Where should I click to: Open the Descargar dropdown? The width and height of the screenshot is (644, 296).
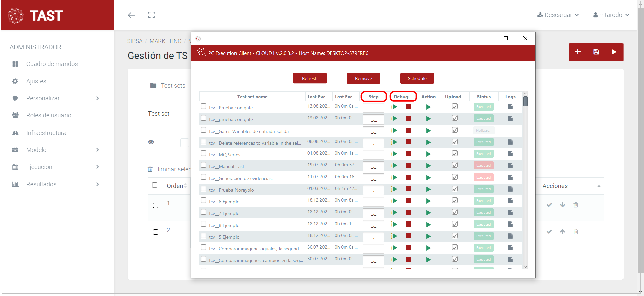click(558, 15)
